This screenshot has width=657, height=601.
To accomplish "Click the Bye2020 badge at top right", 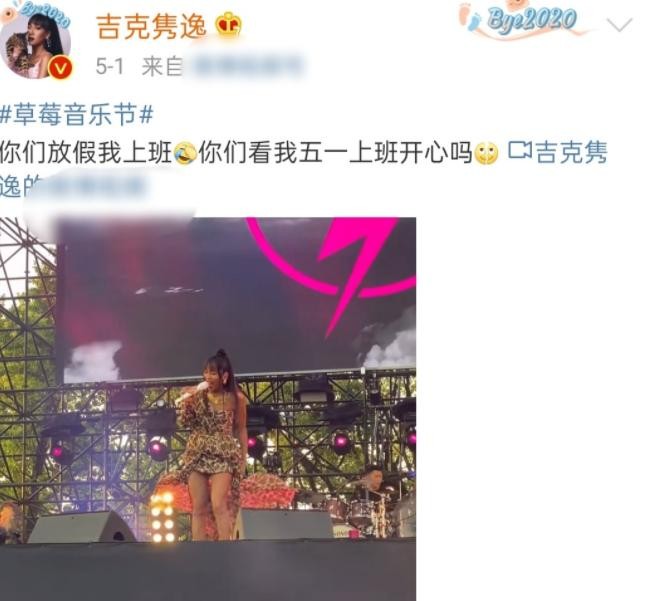I will point(531,20).
